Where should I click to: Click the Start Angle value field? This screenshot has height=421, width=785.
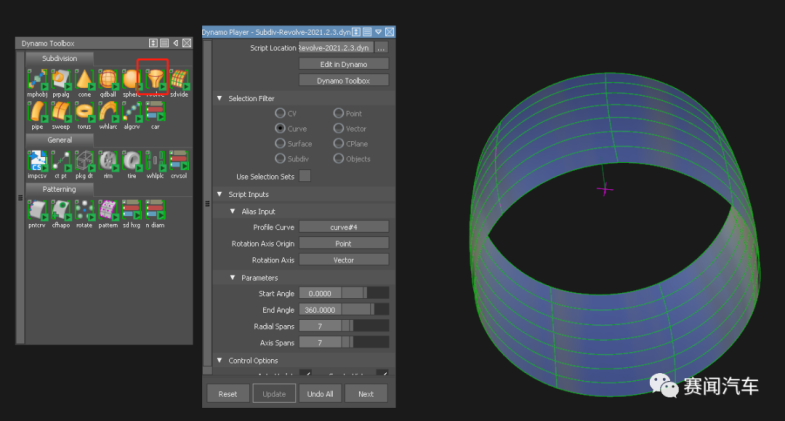pos(319,293)
